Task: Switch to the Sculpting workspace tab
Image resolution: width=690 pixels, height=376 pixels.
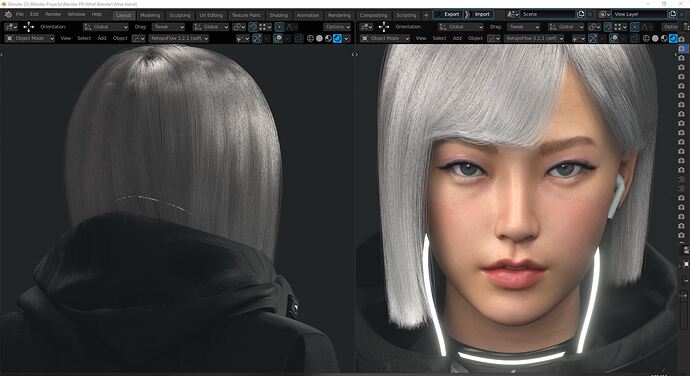Action: (180, 15)
